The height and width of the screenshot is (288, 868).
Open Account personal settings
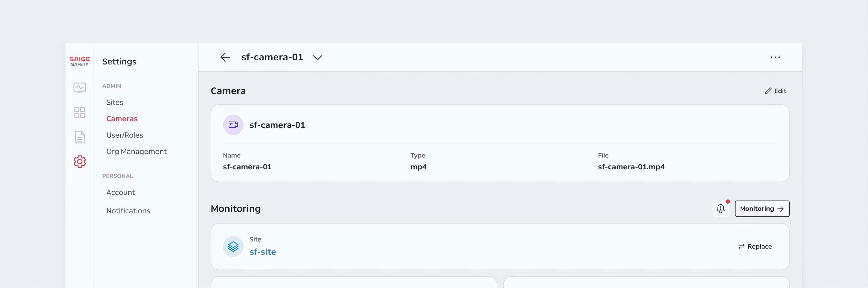(121, 192)
